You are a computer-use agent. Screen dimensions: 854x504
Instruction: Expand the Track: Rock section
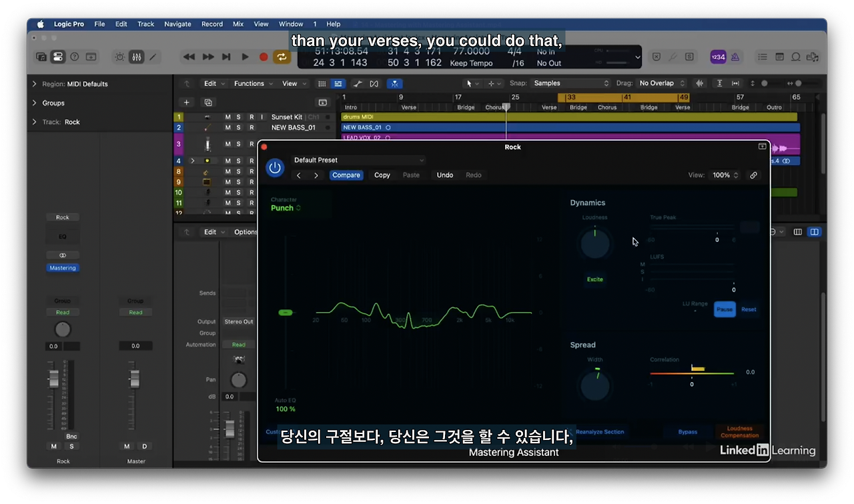[35, 122]
